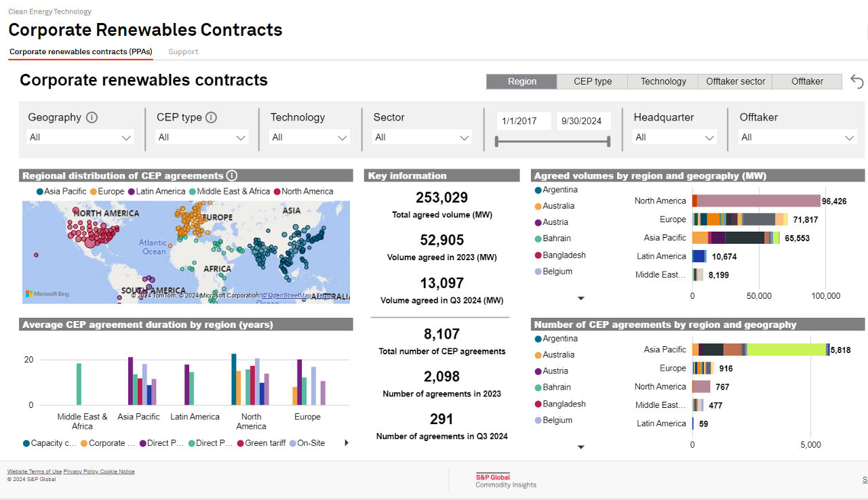Toggle North America in map legend
868x500 pixels.
[303, 192]
